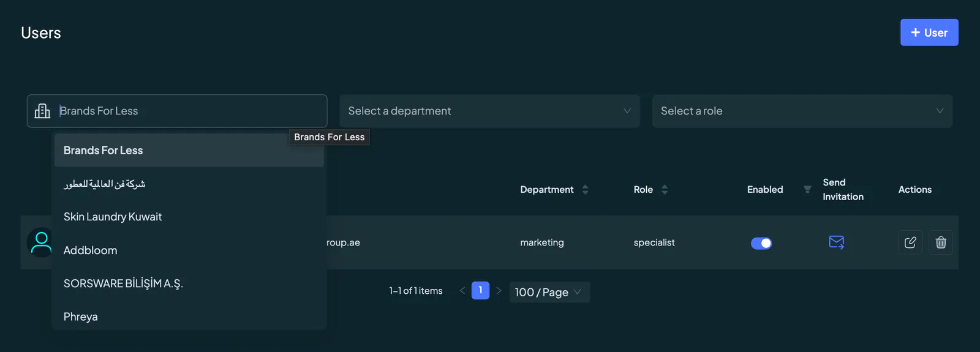The image size is (980, 352).
Task: Add a new user with + User
Action: pos(929,32)
